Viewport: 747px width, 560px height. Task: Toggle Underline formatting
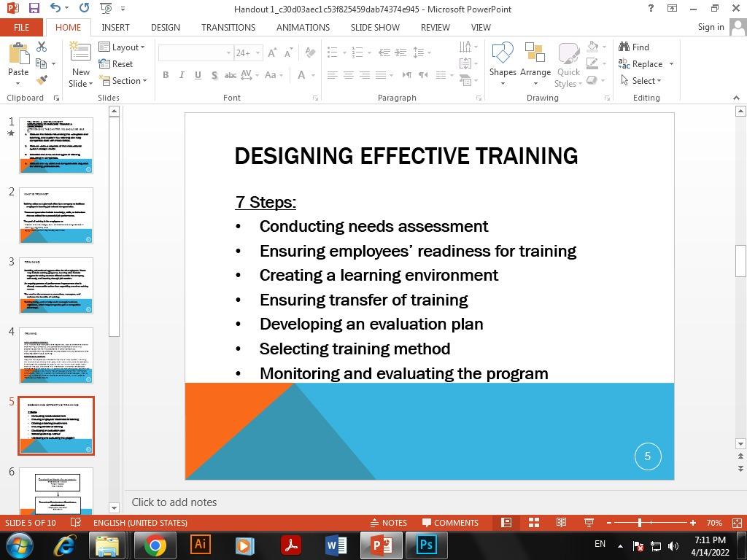(x=198, y=75)
